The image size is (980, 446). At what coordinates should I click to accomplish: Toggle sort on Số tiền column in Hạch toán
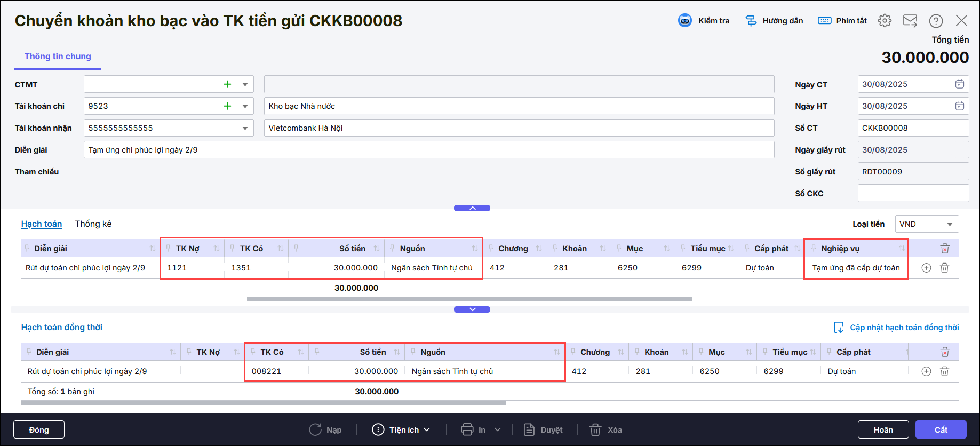(x=377, y=249)
